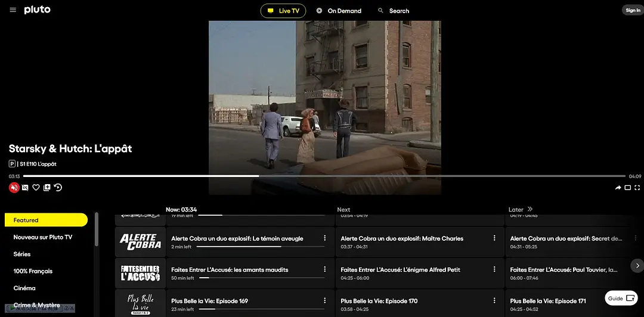644x317 pixels.
Task: Open three-dot menu for Plus Belle la Vie: Episode 169
Action: point(325,300)
